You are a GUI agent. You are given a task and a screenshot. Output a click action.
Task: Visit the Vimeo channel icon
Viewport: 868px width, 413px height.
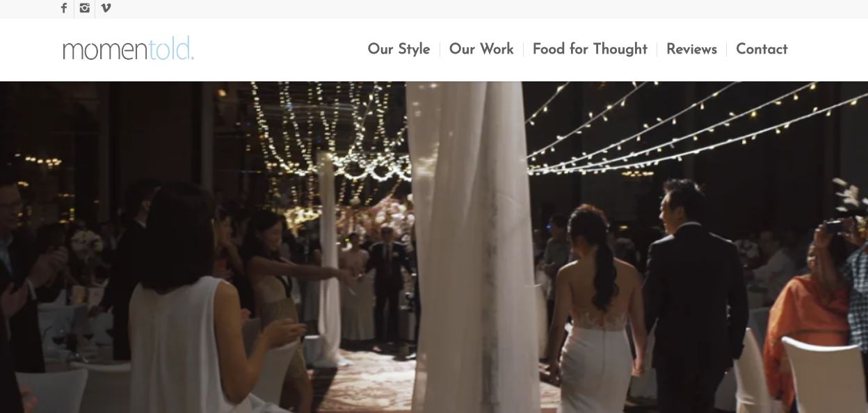pos(106,8)
